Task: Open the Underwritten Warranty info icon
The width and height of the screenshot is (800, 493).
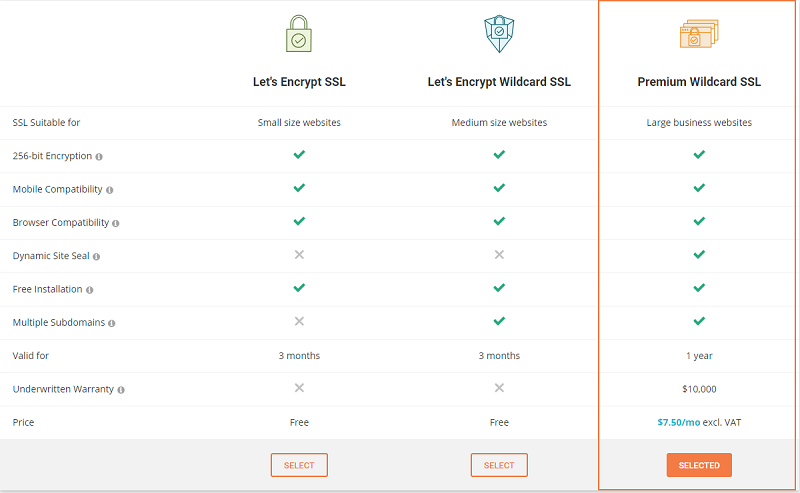Action: (x=121, y=390)
